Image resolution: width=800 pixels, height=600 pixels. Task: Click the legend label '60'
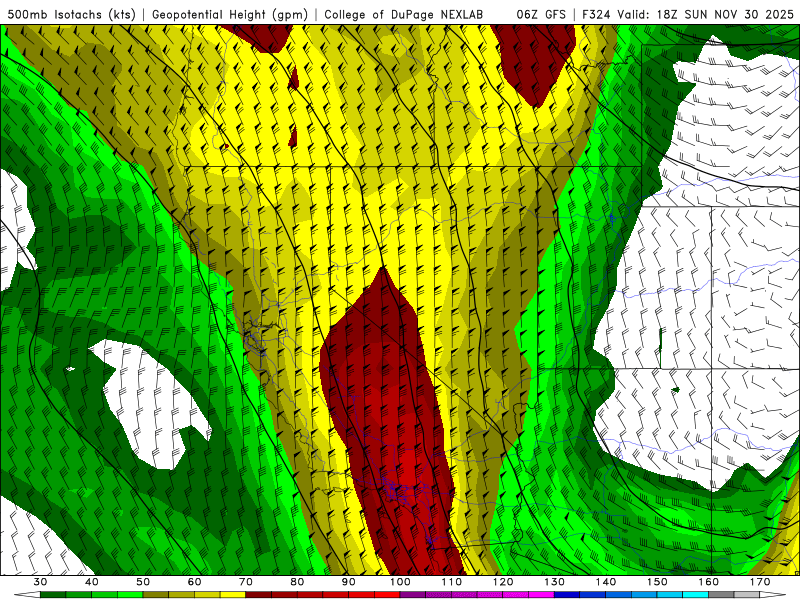point(194,582)
